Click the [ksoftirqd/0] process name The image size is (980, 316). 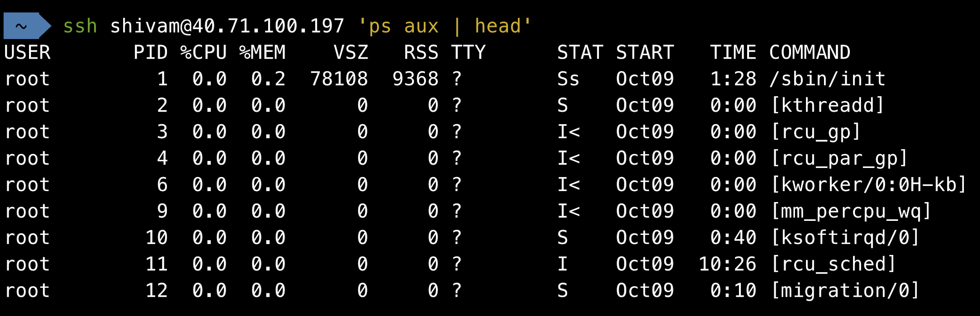click(845, 238)
